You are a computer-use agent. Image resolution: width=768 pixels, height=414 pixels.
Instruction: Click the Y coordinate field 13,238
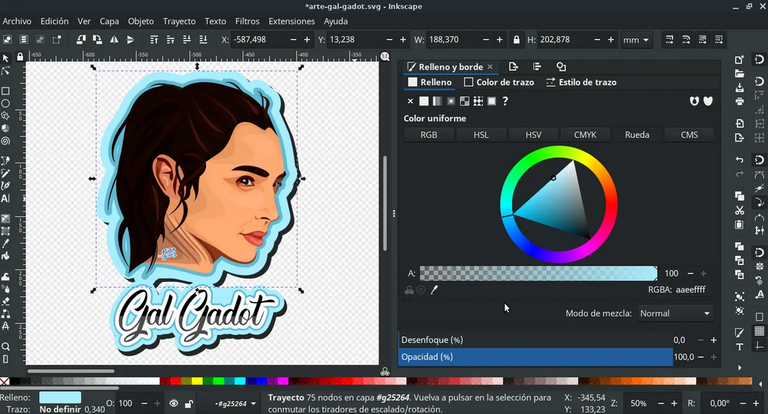(x=356, y=40)
